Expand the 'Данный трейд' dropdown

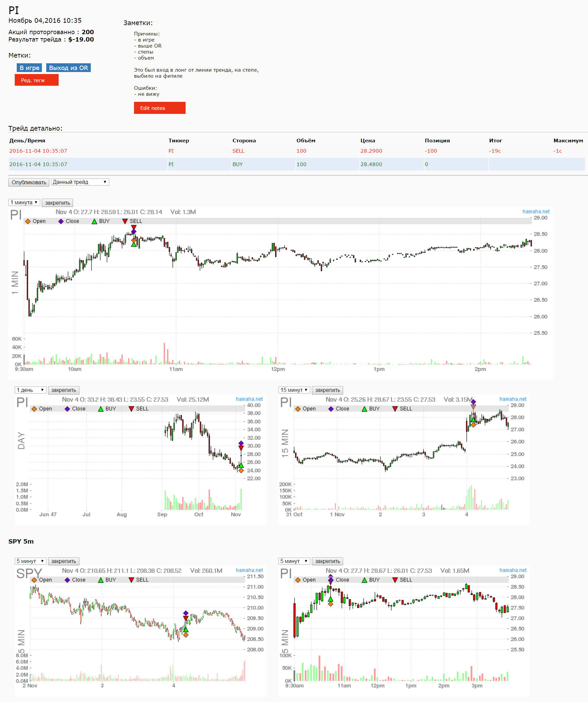[x=80, y=182]
